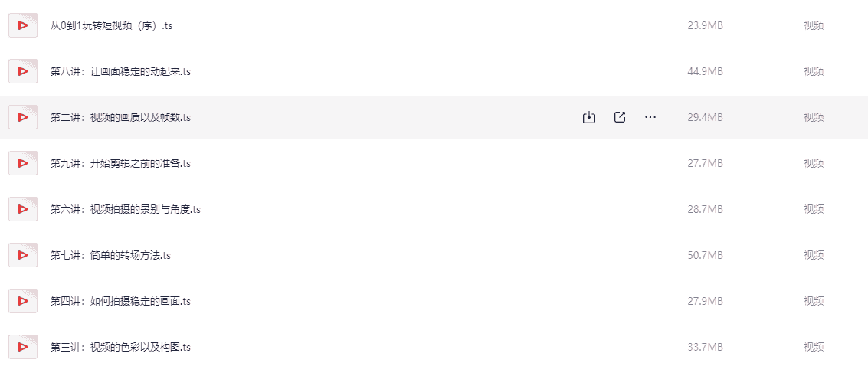Open 第七讲：简单的转场方法.ts
This screenshot has height=373, width=868.
pos(110,255)
